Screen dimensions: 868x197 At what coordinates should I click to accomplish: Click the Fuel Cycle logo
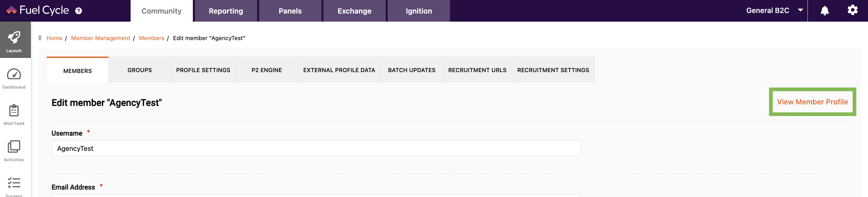pyautogui.click(x=38, y=10)
